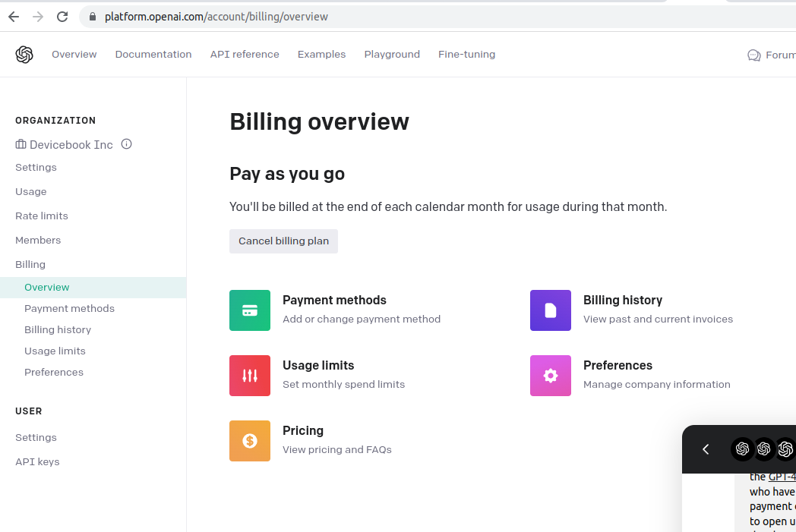Open the Fine-tuning navigation item
796x532 pixels.
[466, 54]
